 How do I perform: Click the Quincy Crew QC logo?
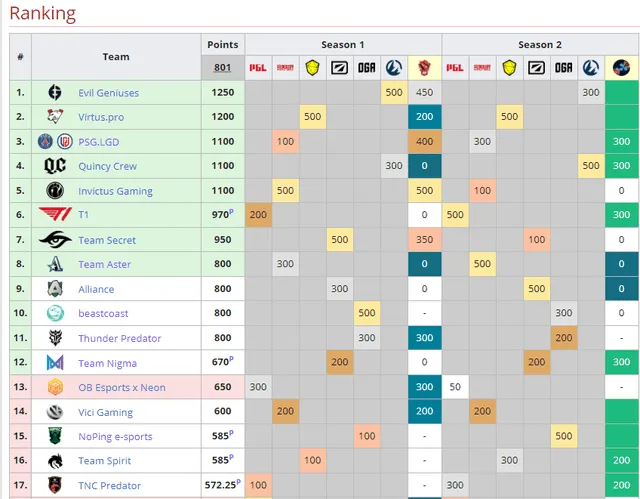pyautogui.click(x=55, y=166)
